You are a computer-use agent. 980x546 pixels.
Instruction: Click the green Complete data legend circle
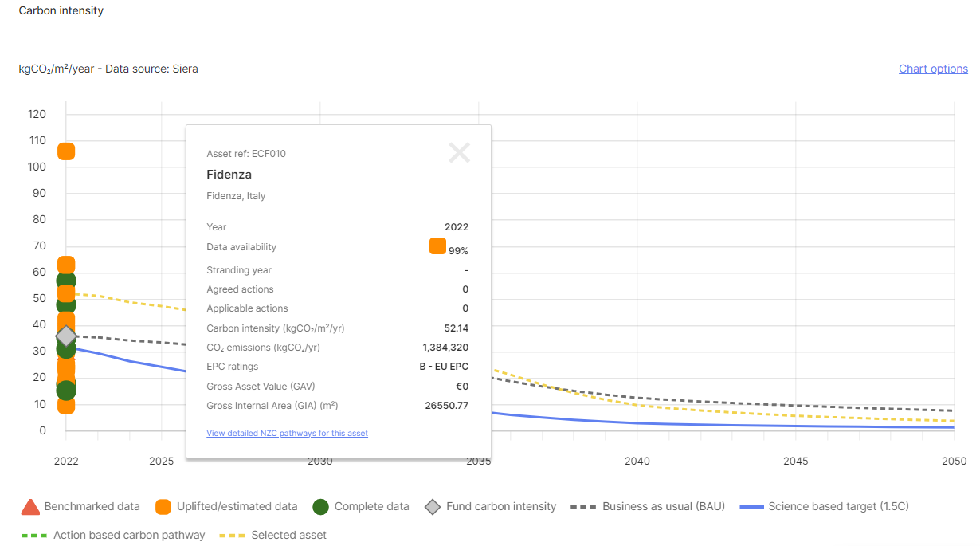tap(321, 507)
